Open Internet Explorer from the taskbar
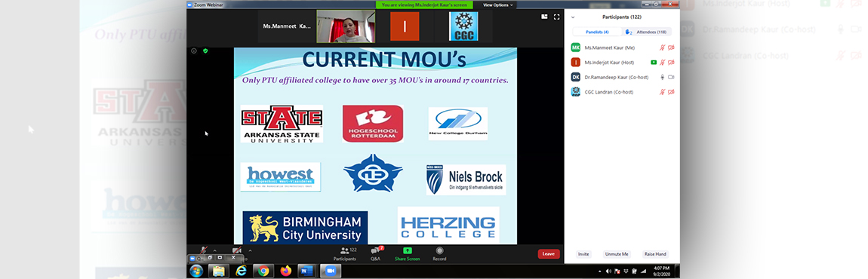Viewport: 868px width, 279px height. pyautogui.click(x=241, y=271)
